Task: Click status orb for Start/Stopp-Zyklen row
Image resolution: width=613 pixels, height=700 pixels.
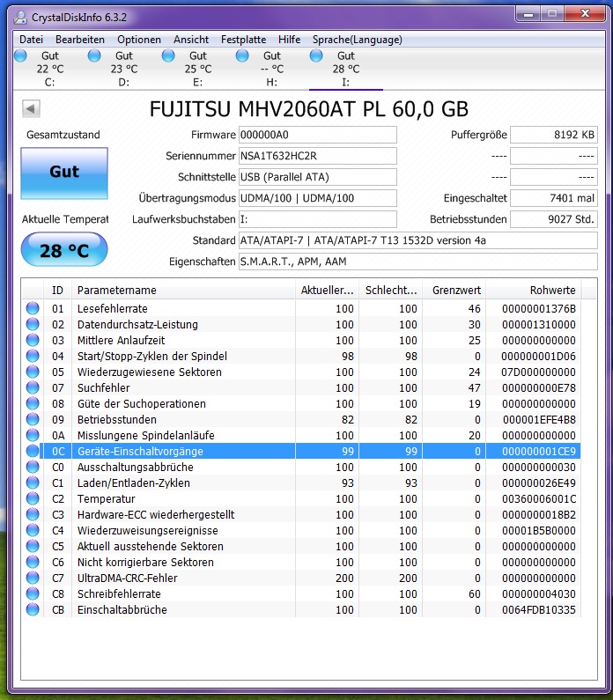Action: 33,356
